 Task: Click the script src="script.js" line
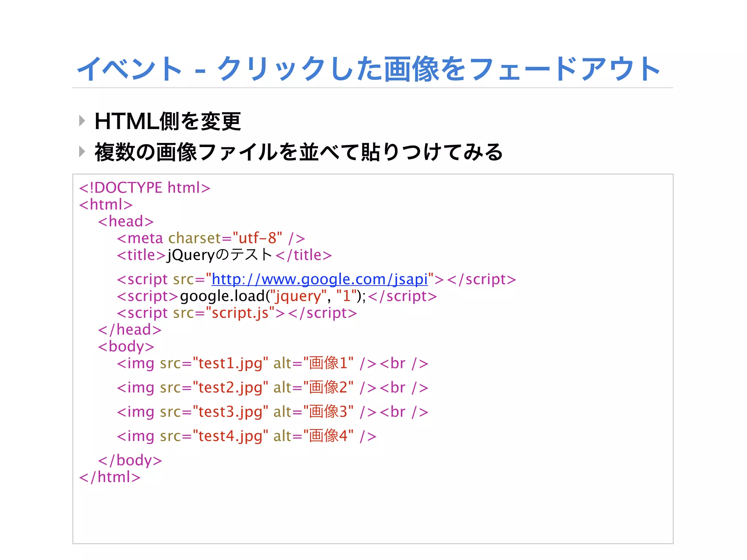[237, 313]
